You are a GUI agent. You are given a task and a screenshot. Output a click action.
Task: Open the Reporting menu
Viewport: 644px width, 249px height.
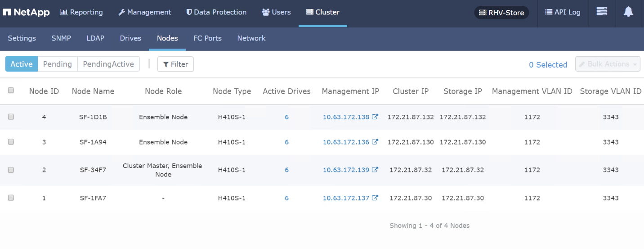click(x=81, y=12)
